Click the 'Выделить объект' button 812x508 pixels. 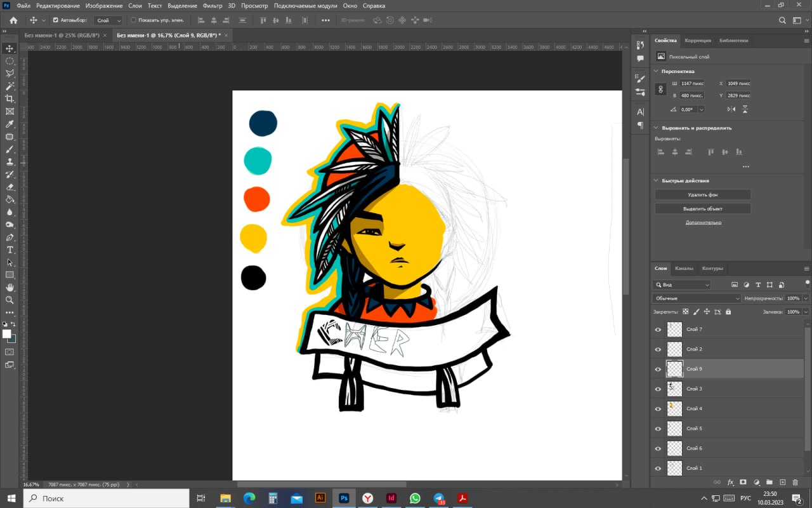tap(703, 209)
